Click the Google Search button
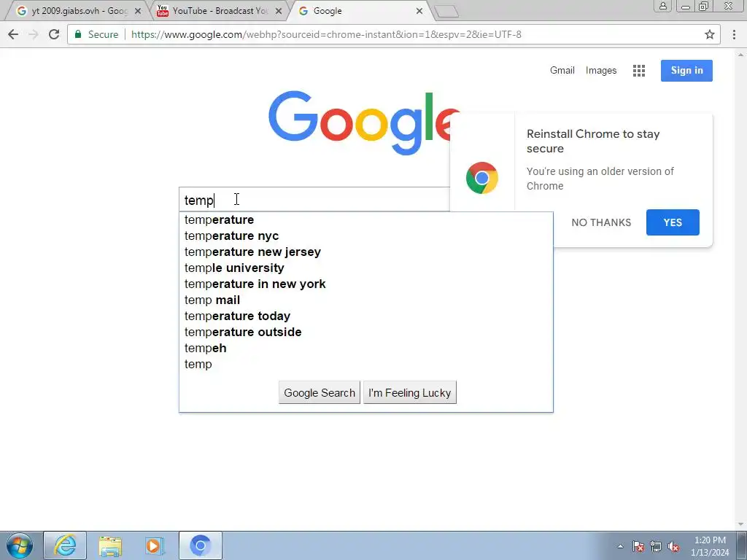747x560 pixels. point(320,393)
